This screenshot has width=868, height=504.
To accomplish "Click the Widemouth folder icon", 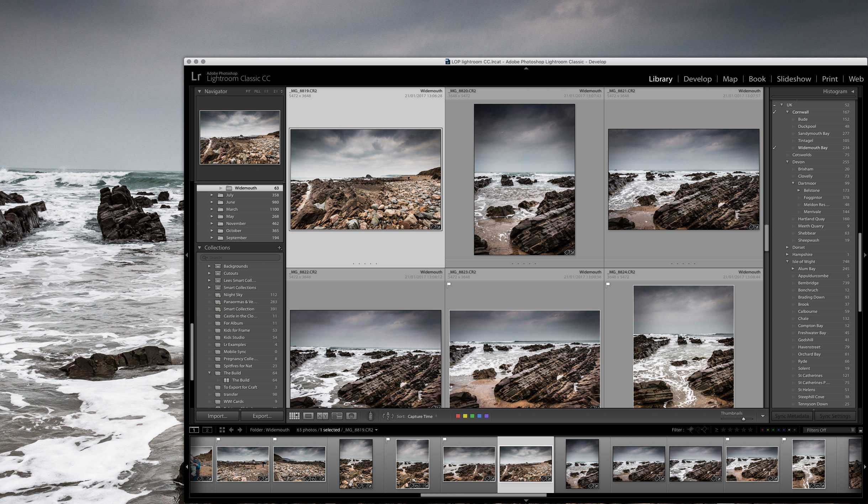I will (x=229, y=188).
